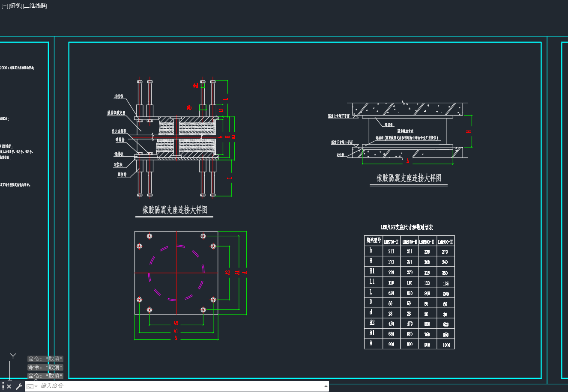Select value 130 in the L1 row

[x=427, y=283]
